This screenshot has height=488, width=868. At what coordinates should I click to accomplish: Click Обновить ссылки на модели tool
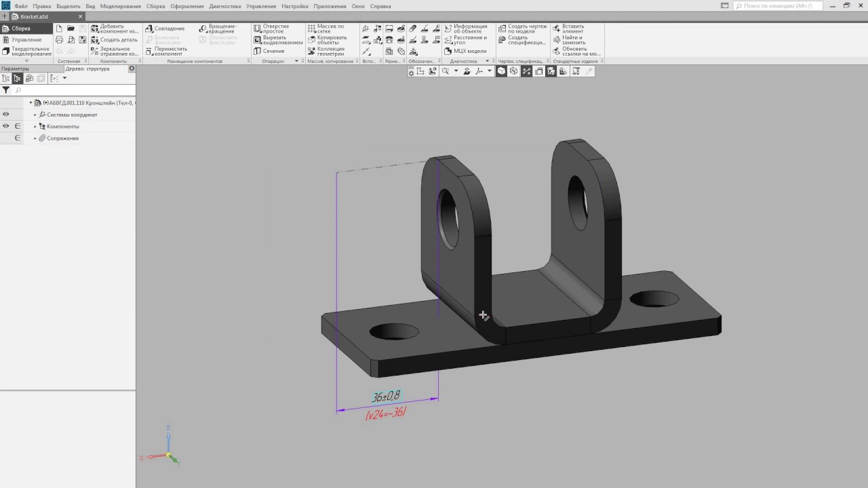coord(577,52)
